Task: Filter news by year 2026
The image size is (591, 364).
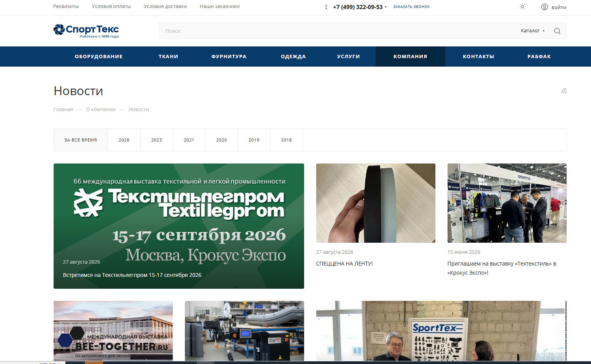Action: [124, 140]
